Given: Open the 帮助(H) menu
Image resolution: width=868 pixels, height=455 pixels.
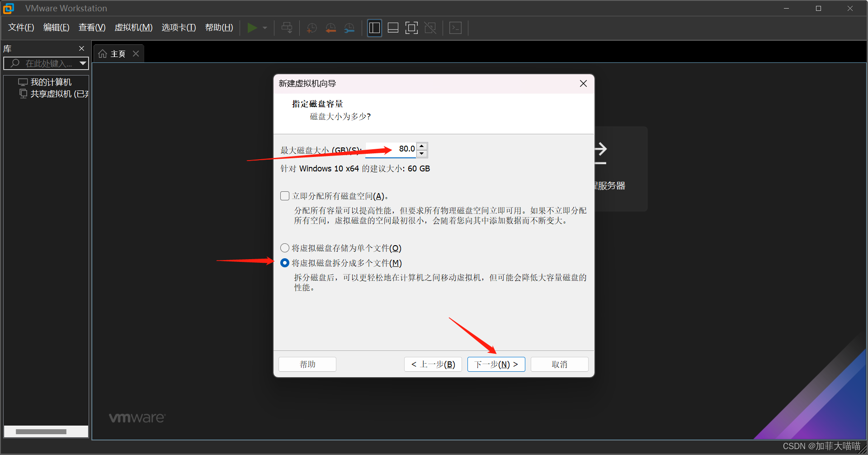Looking at the screenshot, I should [219, 28].
